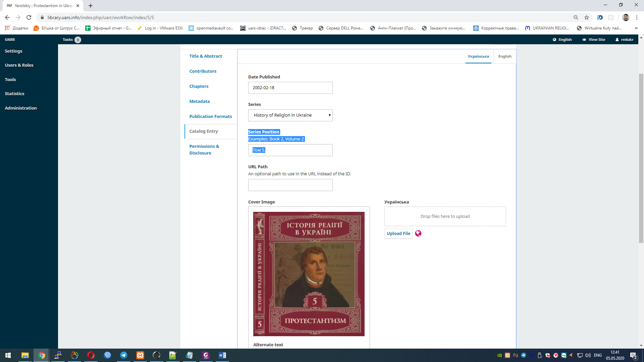Bookmark this page with the star icon
The height and width of the screenshot is (362, 644).
coord(587,17)
